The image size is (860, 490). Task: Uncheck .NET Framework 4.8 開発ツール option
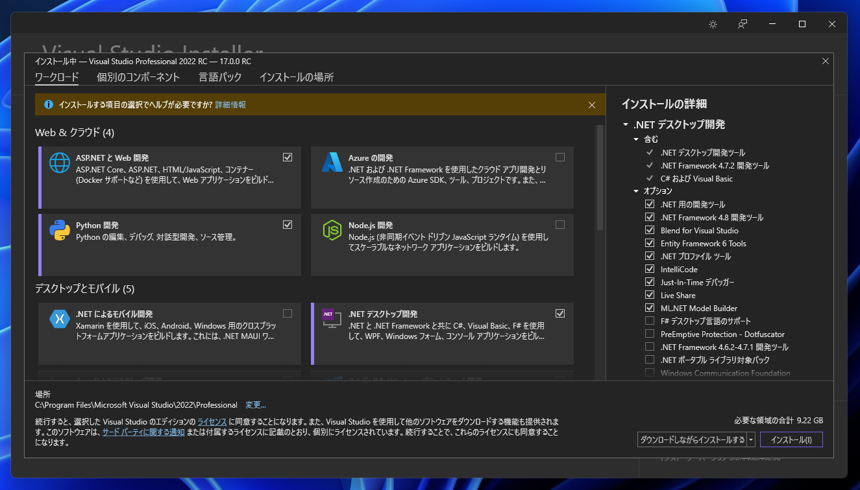[650, 217]
